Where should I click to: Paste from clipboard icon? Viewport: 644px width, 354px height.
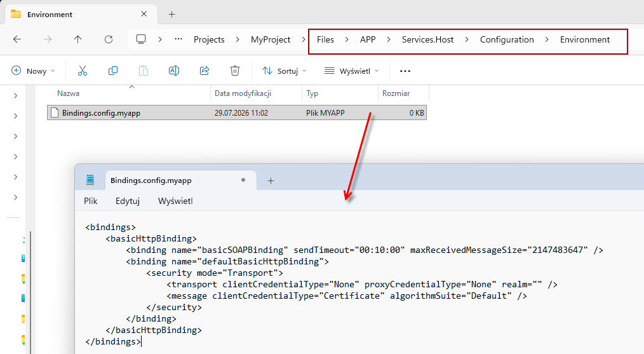coord(144,71)
